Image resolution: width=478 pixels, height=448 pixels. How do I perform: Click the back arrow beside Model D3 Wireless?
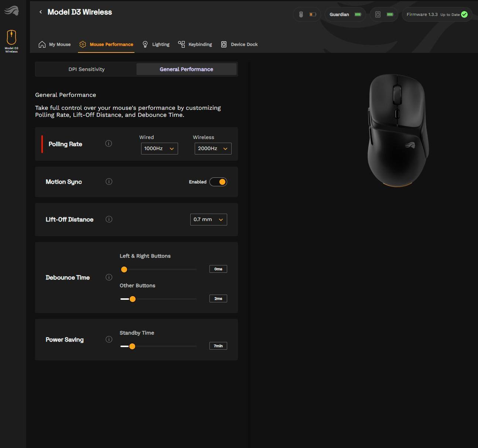pyautogui.click(x=41, y=12)
